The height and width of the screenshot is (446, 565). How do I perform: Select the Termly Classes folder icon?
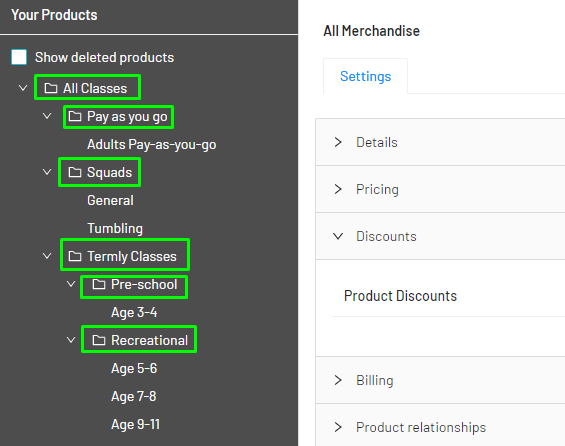(75, 256)
